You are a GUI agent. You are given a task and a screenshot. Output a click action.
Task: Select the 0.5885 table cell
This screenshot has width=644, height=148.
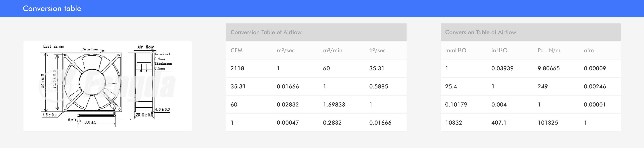[x=378, y=87]
